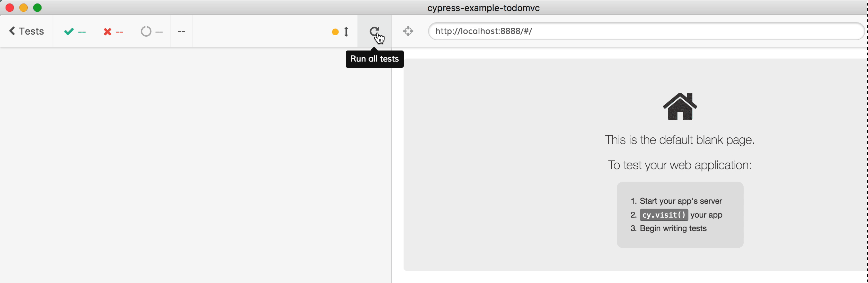Image resolution: width=868 pixels, height=283 pixels.
Task: Click the vertical double-arrow auto-scroll icon
Action: click(346, 32)
